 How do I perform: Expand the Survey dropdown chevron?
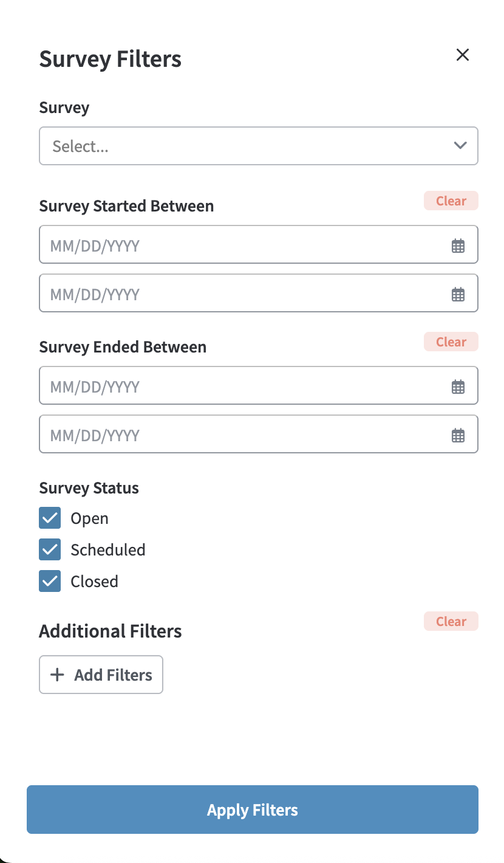(460, 146)
